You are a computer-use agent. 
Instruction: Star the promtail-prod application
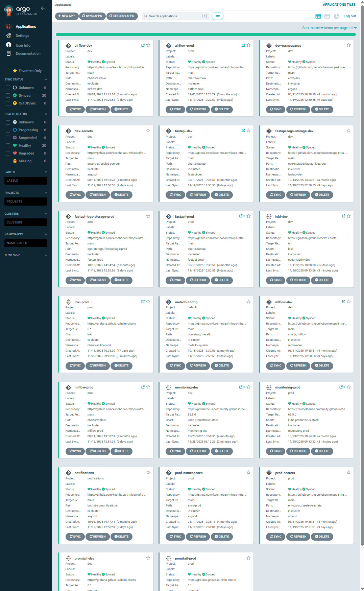[248, 558]
